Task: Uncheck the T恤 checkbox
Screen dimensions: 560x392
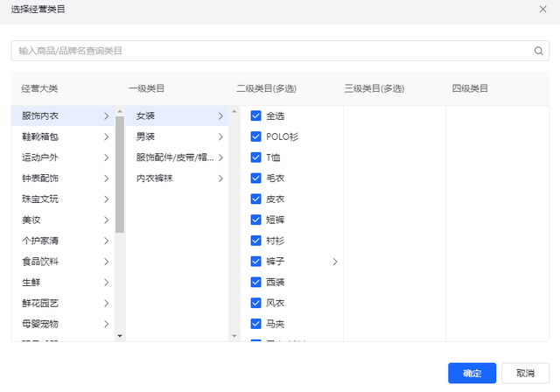Action: [255, 157]
